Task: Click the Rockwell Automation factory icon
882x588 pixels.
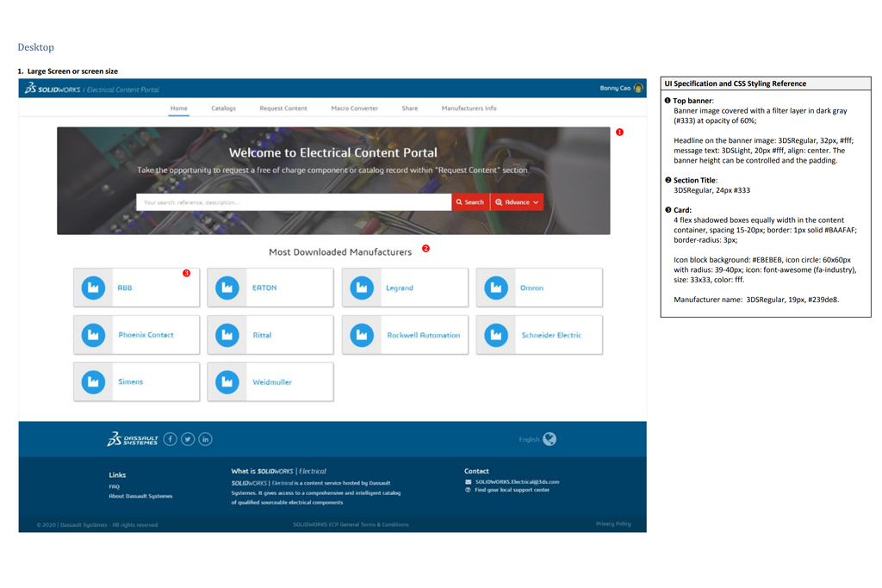Action: pos(362,335)
